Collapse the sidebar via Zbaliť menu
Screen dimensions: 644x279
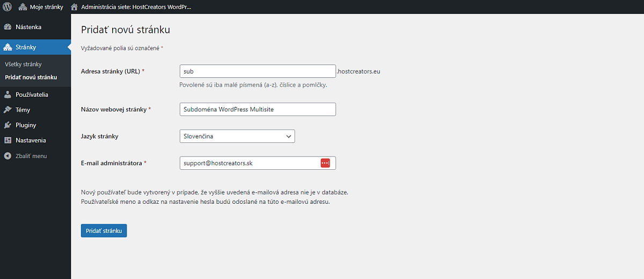[35, 156]
